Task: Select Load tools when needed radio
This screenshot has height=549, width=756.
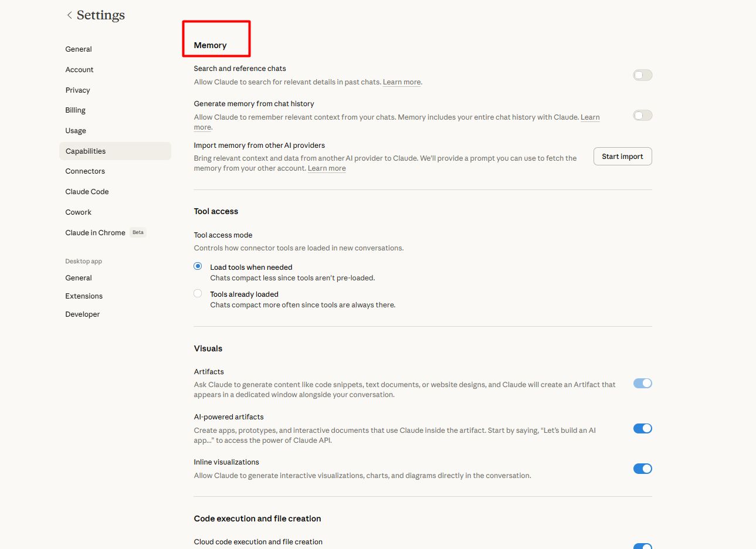Action: coord(198,266)
